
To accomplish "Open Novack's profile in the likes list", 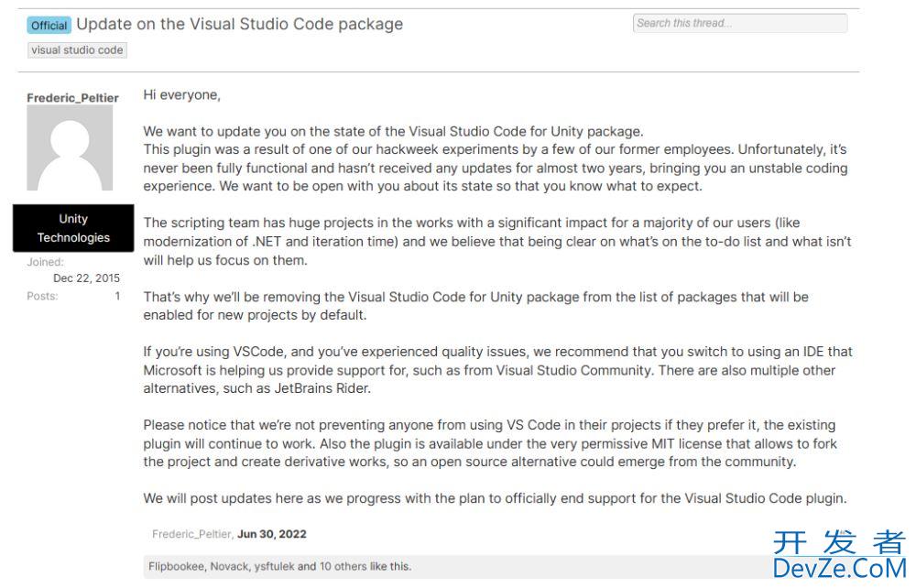I will point(229,566).
